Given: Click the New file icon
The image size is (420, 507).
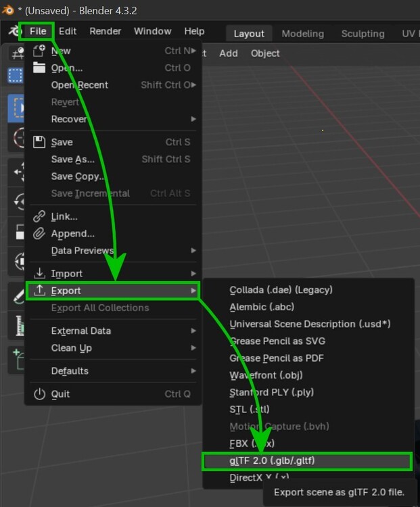Looking at the screenshot, I should (x=39, y=51).
